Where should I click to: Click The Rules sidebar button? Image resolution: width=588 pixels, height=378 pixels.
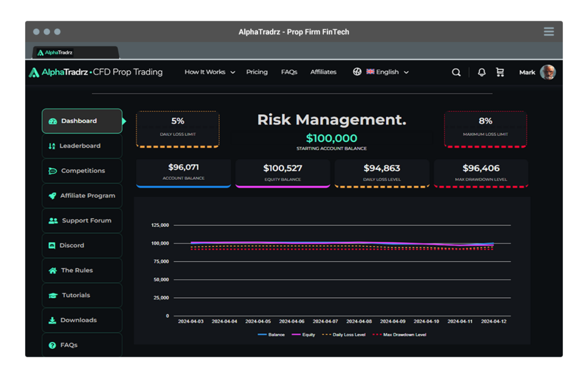(77, 270)
